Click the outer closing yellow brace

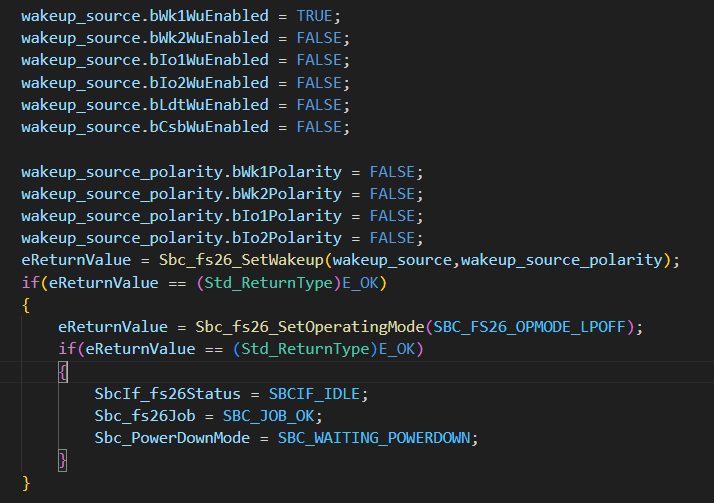[26, 483]
